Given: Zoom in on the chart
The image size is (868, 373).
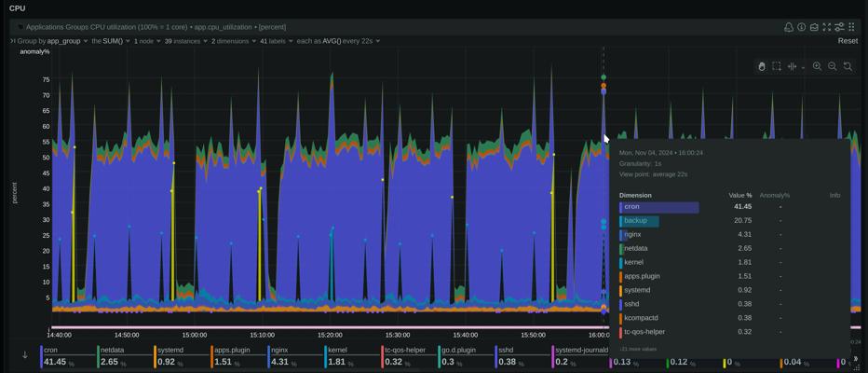Looking at the screenshot, I should tap(817, 66).
